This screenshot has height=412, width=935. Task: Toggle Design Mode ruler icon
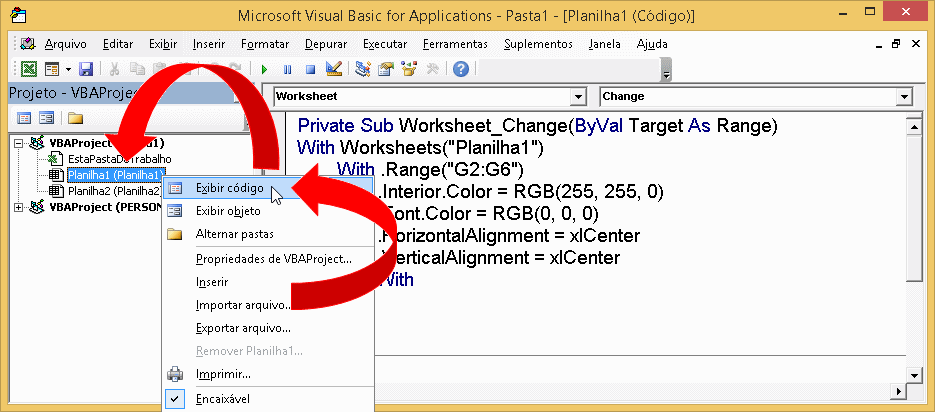(334, 69)
